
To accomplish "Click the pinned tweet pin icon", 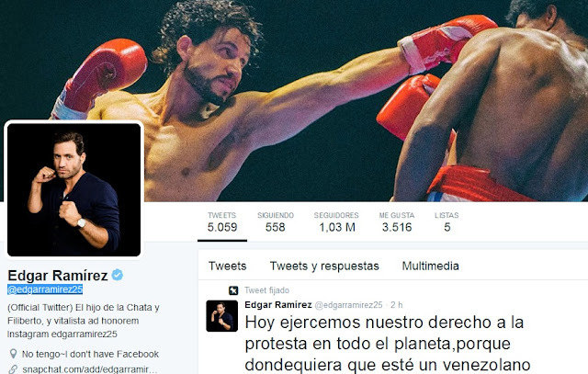I will click(x=233, y=290).
